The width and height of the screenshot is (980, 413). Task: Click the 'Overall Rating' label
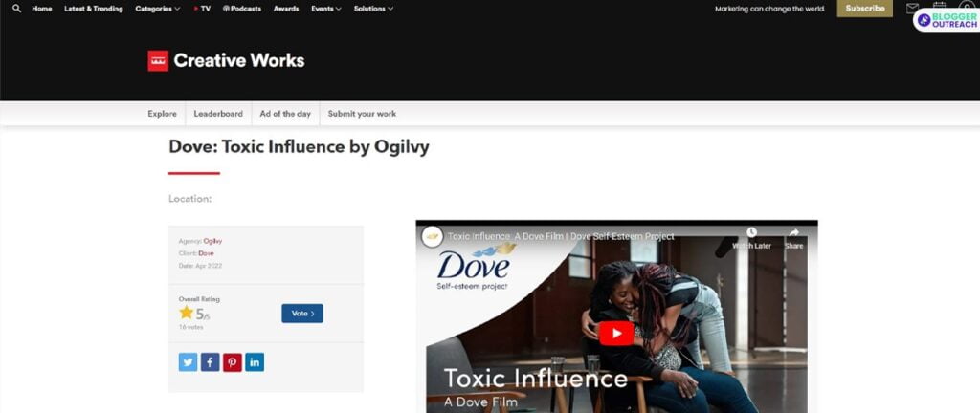tap(199, 299)
